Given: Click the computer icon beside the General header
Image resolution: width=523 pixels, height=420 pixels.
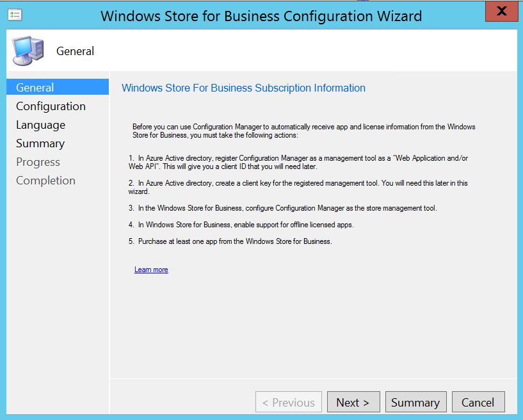Looking at the screenshot, I should (x=28, y=51).
